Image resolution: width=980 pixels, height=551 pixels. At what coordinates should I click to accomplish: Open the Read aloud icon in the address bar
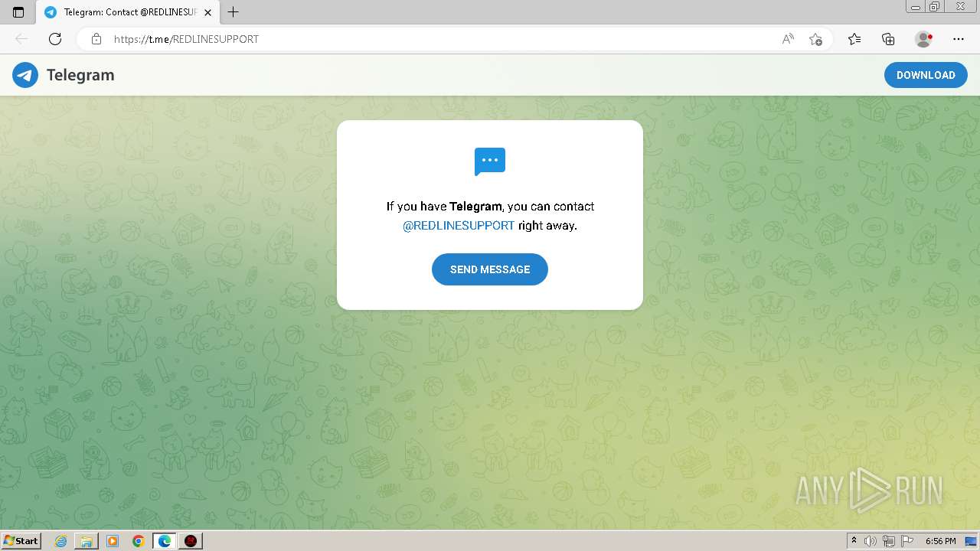tap(788, 39)
